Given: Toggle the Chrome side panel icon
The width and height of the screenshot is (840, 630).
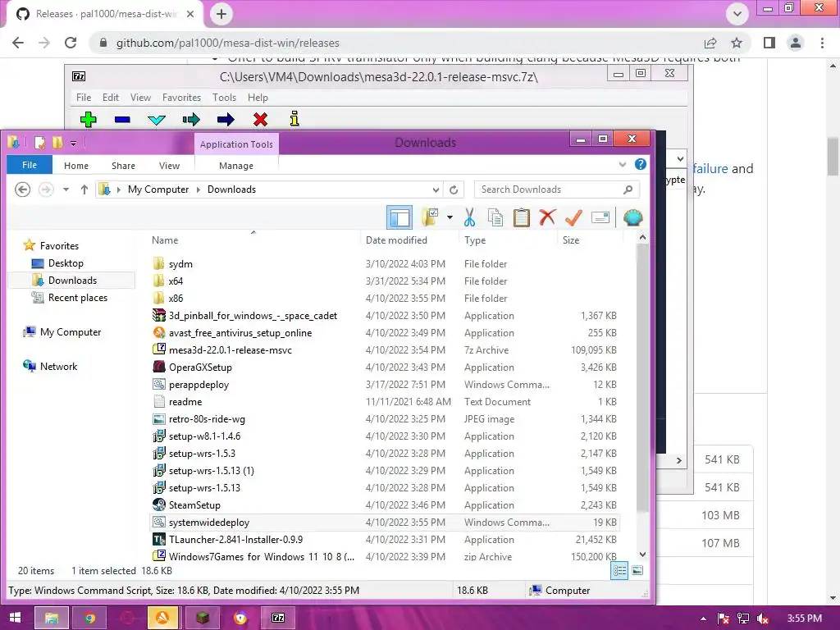Looking at the screenshot, I should pyautogui.click(x=769, y=43).
